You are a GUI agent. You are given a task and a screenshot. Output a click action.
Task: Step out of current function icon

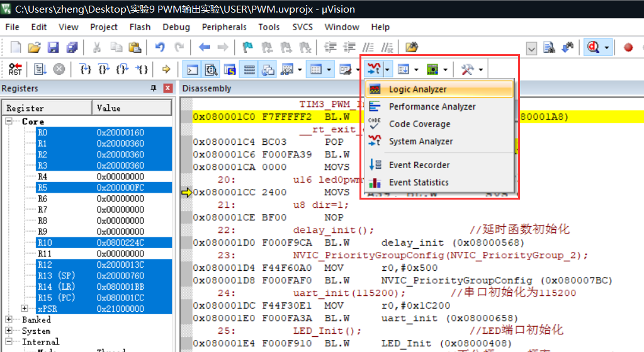pos(122,69)
